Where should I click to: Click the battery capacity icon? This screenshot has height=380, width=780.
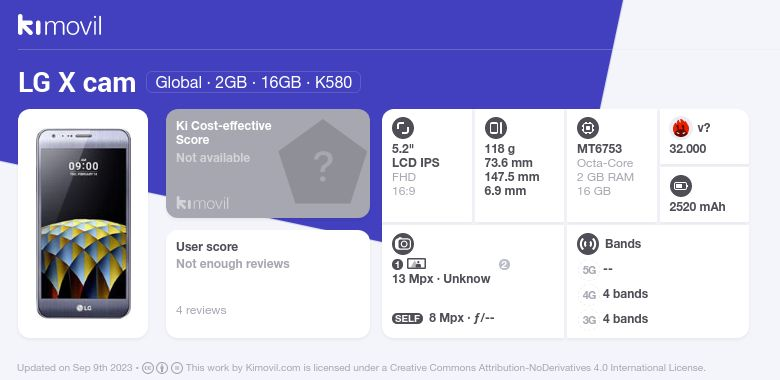(681, 187)
